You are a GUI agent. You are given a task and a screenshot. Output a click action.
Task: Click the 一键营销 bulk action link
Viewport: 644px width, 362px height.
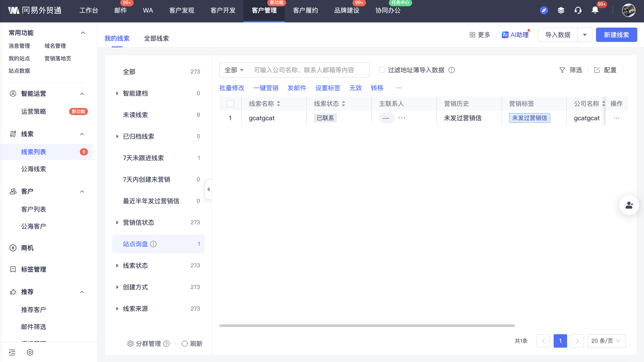266,88
